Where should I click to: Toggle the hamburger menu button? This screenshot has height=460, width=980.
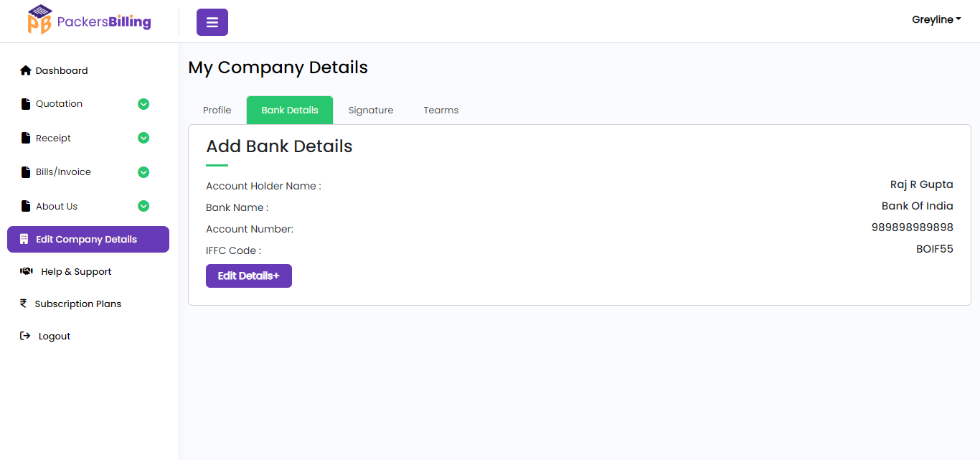tap(212, 22)
